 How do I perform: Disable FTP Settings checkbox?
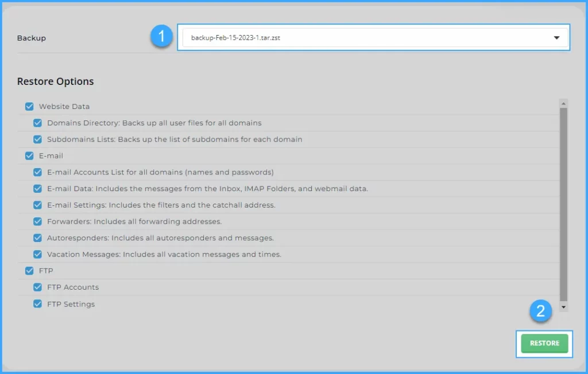point(38,304)
